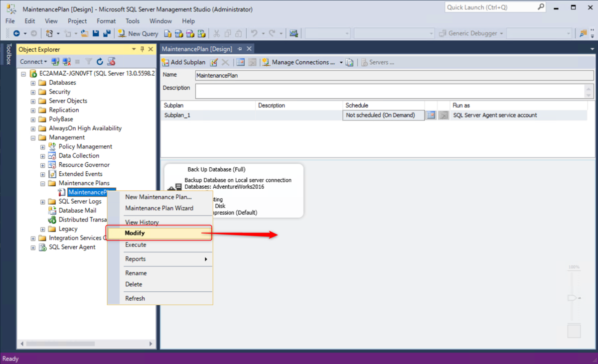Click the Analysis Services DMX Query icon

click(x=190, y=33)
